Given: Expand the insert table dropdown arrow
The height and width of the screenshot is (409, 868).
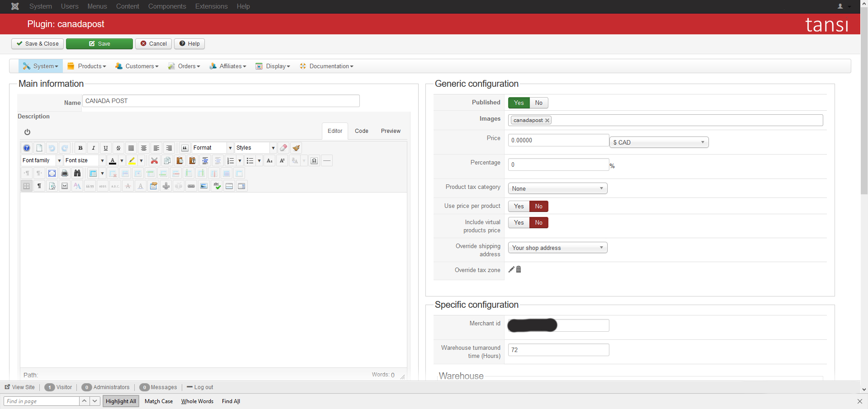Looking at the screenshot, I should tap(102, 173).
